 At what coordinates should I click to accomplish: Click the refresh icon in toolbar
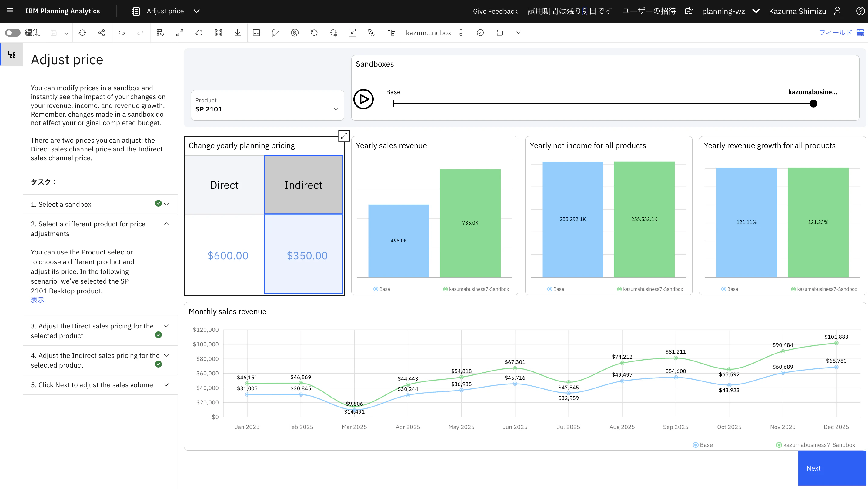pos(82,33)
